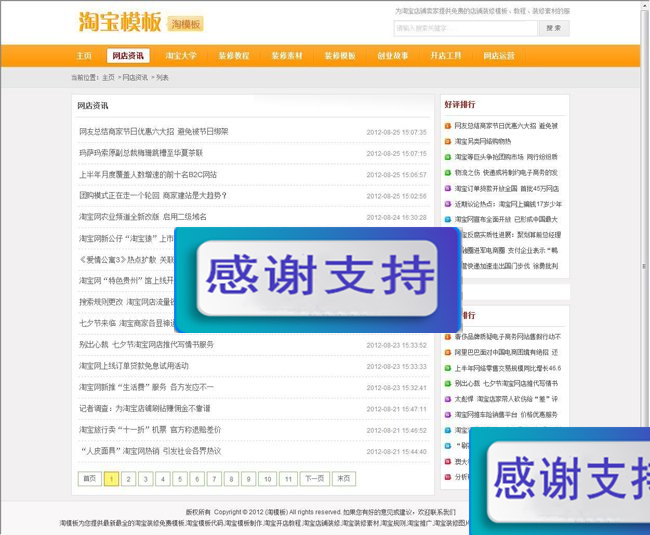Click 主页 in the breadcrumb trail

coord(108,77)
